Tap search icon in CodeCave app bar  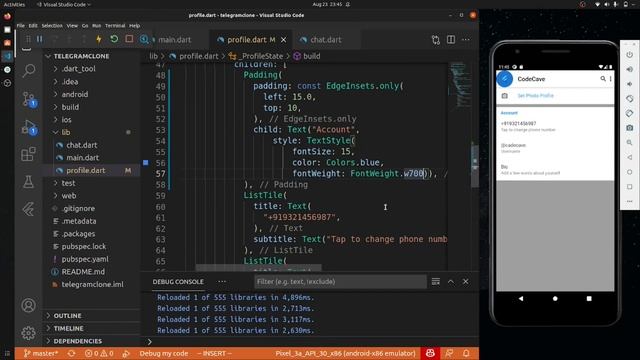[x=602, y=79]
